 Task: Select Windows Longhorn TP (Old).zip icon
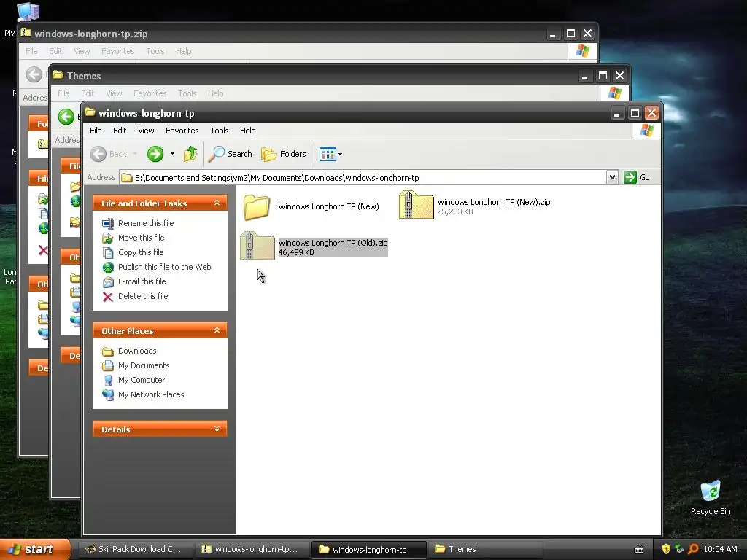point(258,246)
